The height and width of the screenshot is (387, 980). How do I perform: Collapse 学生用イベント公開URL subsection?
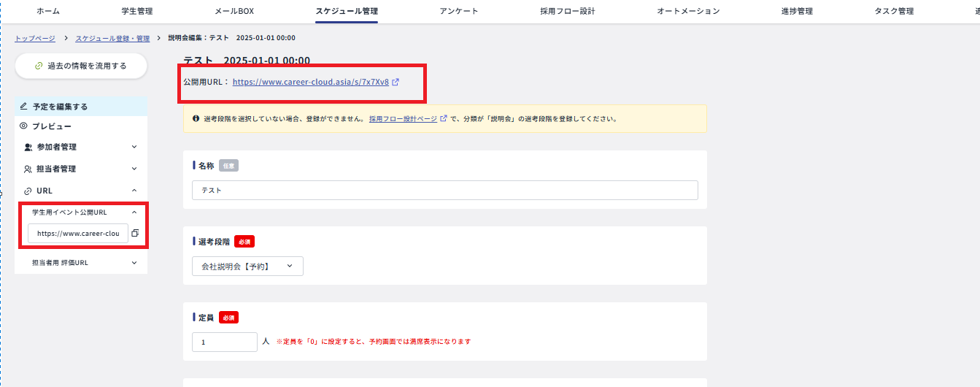click(134, 212)
